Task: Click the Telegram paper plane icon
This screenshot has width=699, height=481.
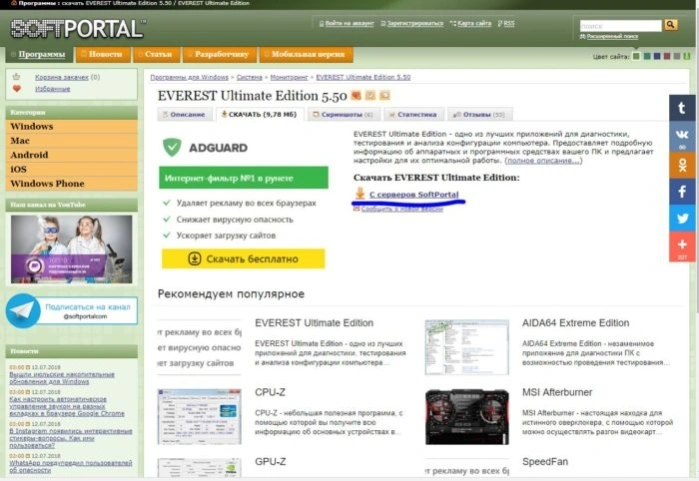Action: [22, 311]
